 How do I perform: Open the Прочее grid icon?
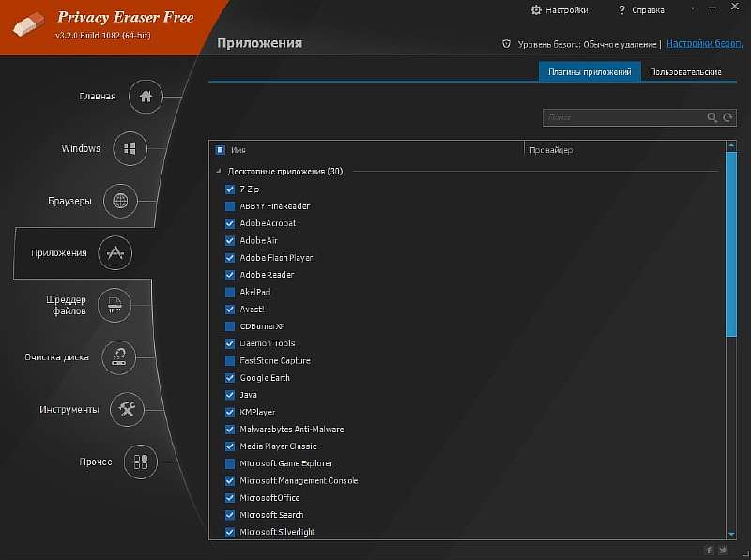[140, 462]
